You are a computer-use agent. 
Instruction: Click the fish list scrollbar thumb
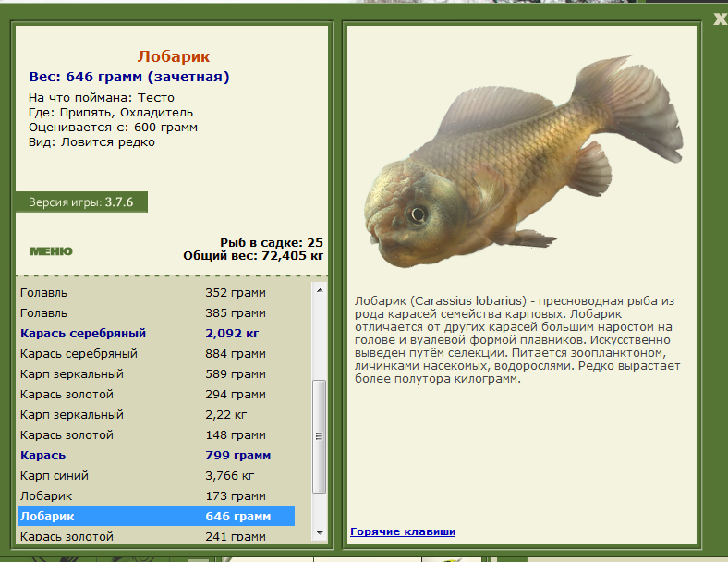tap(320, 436)
